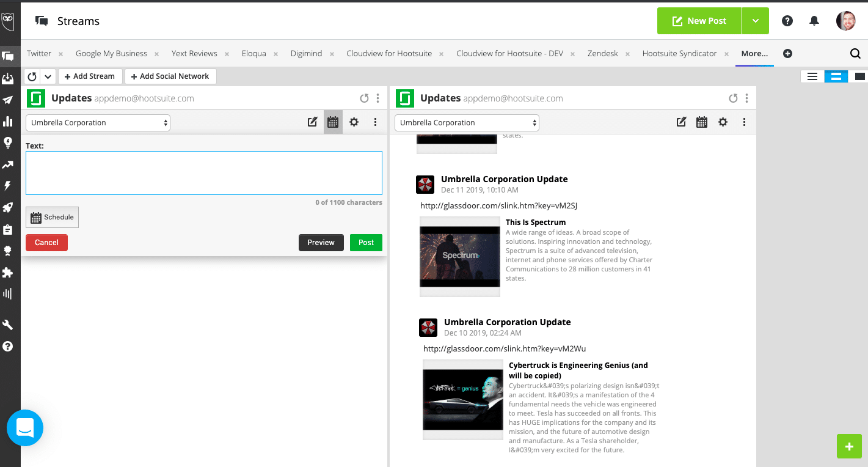Open Umbrella Corporation selector in compose stream

pyautogui.click(x=98, y=122)
